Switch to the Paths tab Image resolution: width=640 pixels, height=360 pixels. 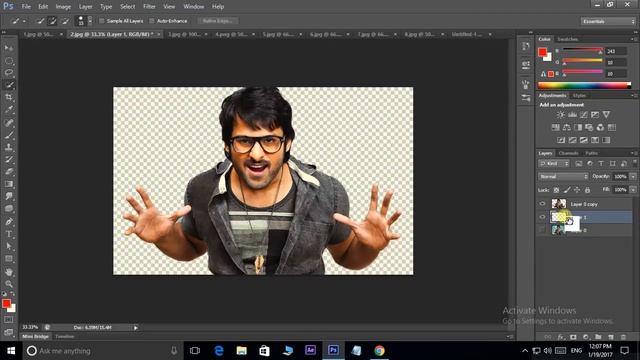pyautogui.click(x=591, y=153)
